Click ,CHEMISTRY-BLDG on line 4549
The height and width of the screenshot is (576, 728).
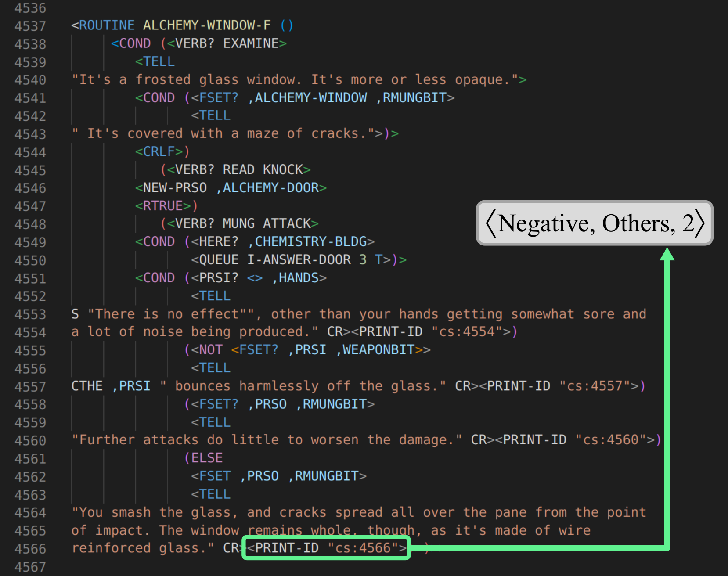pyautogui.click(x=307, y=241)
